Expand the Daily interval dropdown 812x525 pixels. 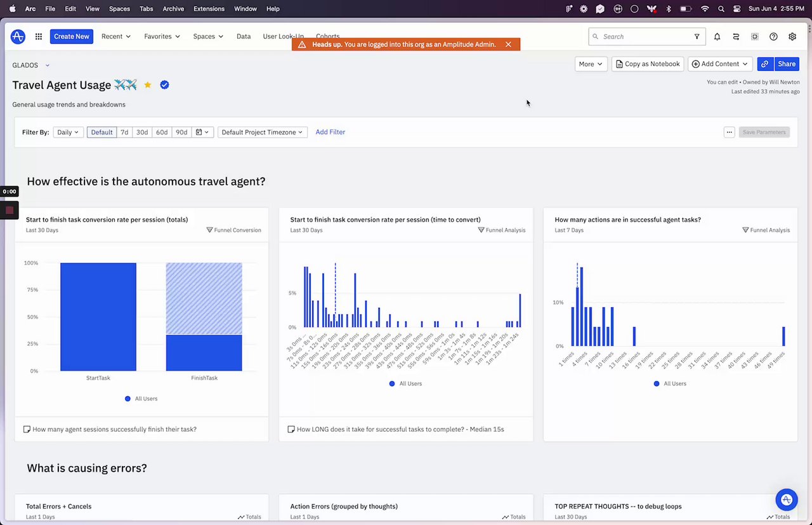[x=68, y=132]
